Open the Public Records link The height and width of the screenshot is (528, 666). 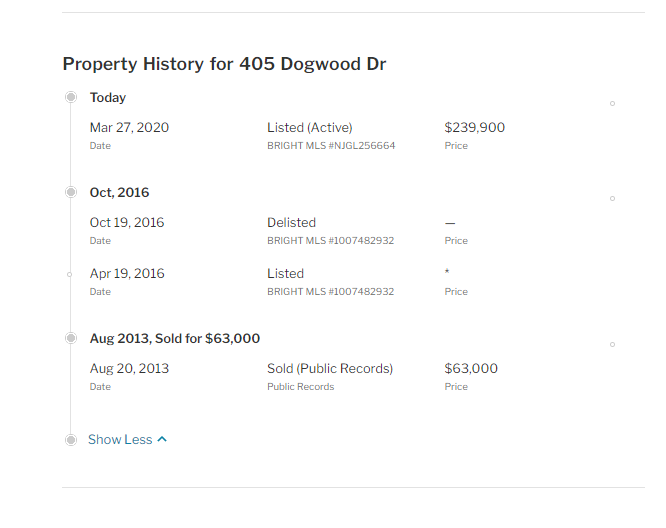click(x=300, y=387)
